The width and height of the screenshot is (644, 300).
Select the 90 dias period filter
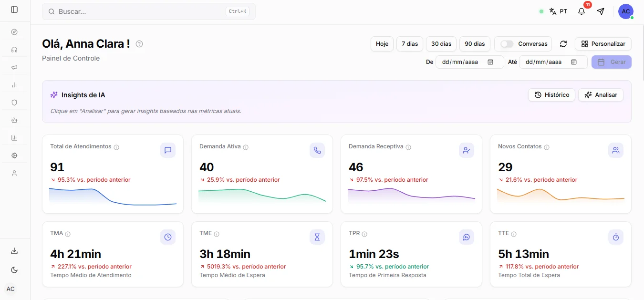coord(475,44)
